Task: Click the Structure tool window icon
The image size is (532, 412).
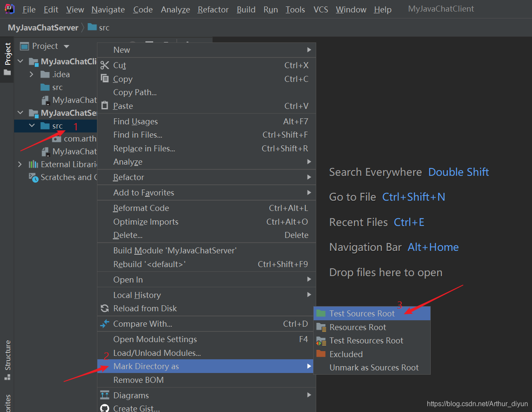Action: [7, 377]
